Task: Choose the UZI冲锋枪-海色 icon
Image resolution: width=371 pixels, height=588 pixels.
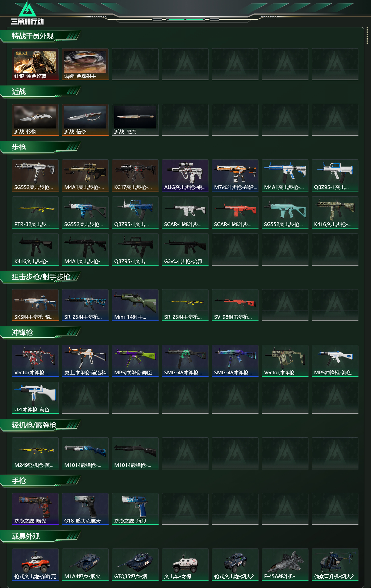Action: [x=35, y=398]
